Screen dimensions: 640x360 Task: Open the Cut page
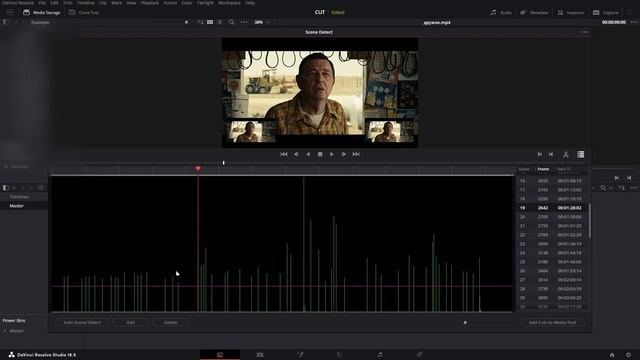click(260, 355)
